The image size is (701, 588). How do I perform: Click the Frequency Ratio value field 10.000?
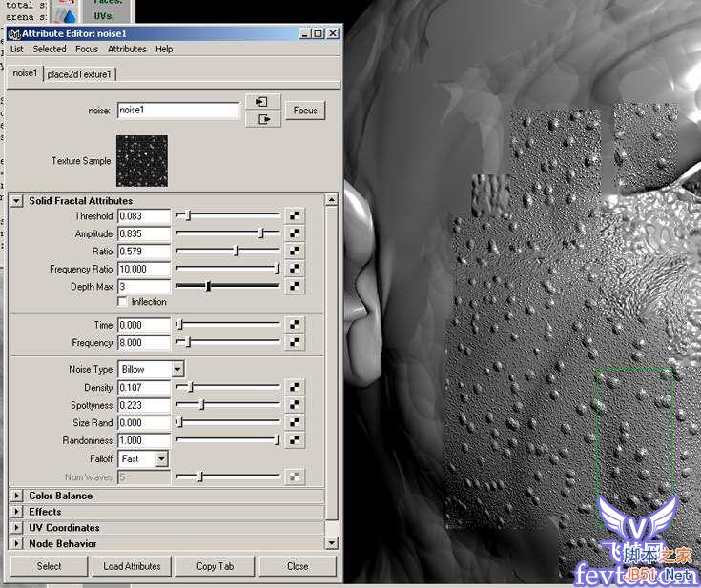[144, 269]
